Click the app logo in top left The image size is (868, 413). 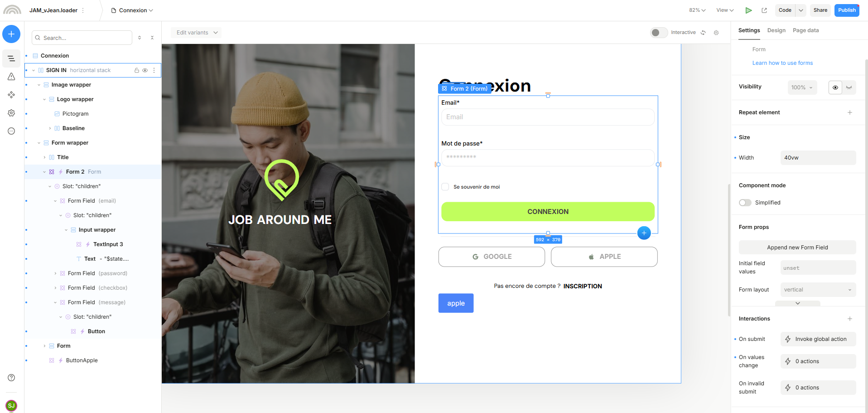coord(12,10)
